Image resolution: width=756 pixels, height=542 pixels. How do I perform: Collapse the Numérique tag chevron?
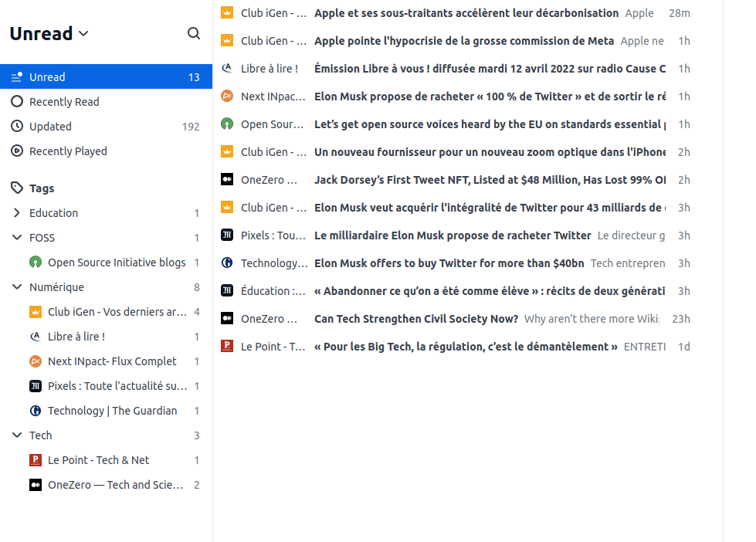coord(17,287)
